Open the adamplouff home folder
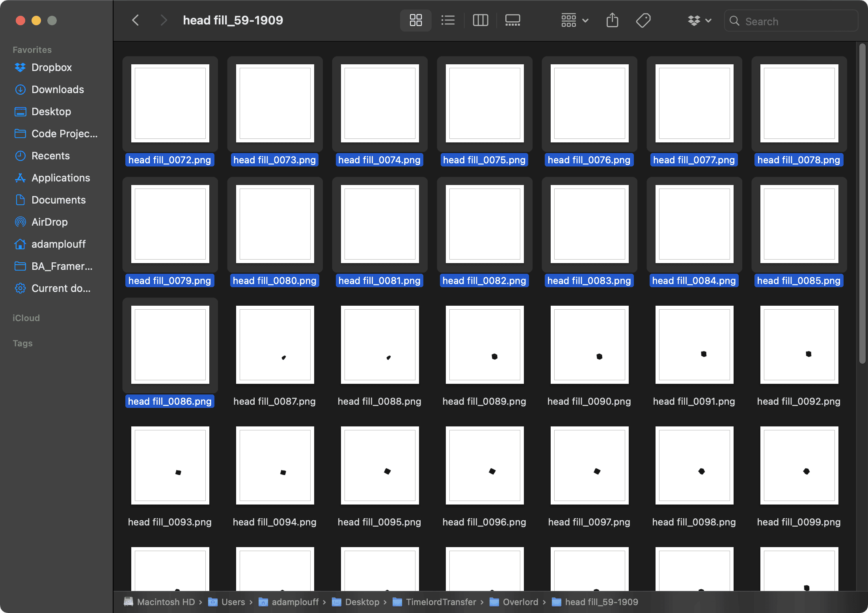 (x=58, y=244)
